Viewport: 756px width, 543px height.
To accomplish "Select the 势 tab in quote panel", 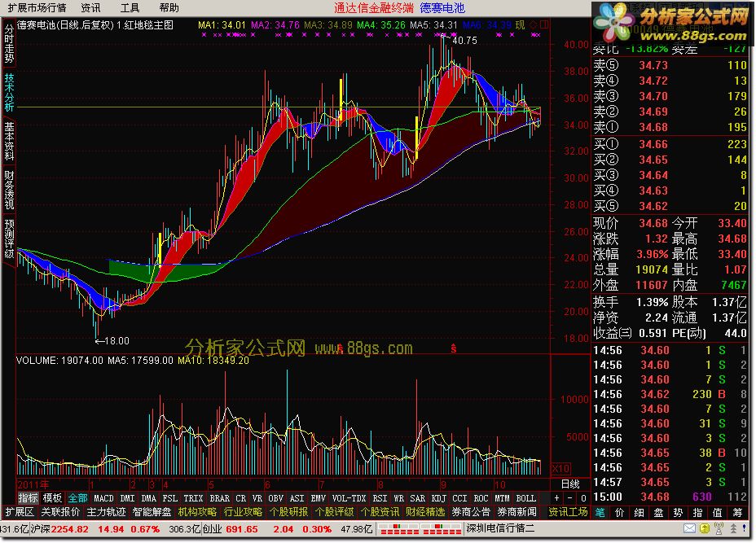I will point(679,513).
